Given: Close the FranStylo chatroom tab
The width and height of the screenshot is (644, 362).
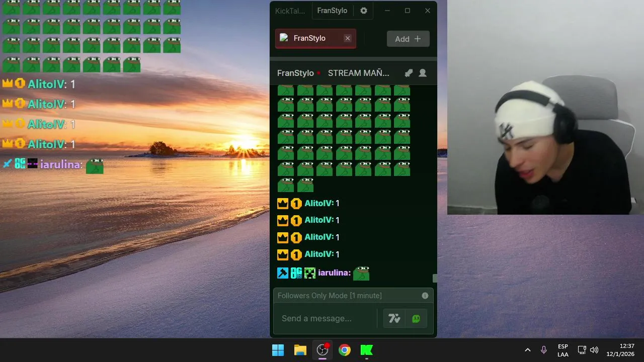Looking at the screenshot, I should [348, 38].
